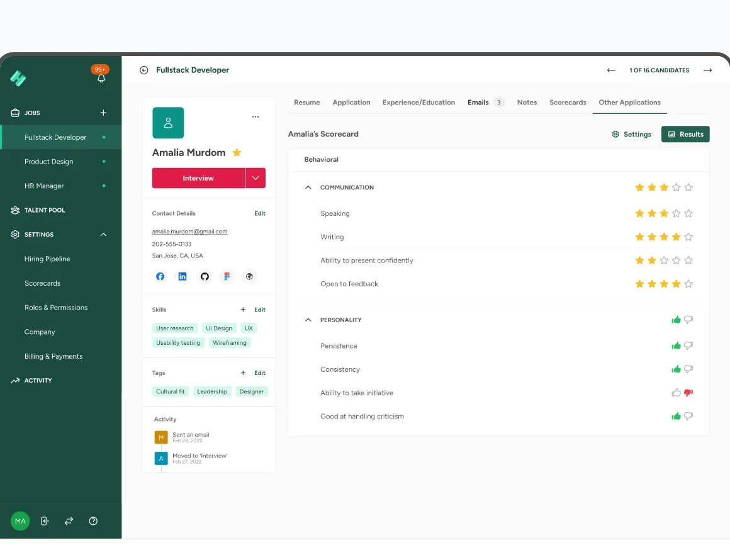Image resolution: width=730 pixels, height=560 pixels.
Task: Open scorecard Settings
Action: click(631, 134)
